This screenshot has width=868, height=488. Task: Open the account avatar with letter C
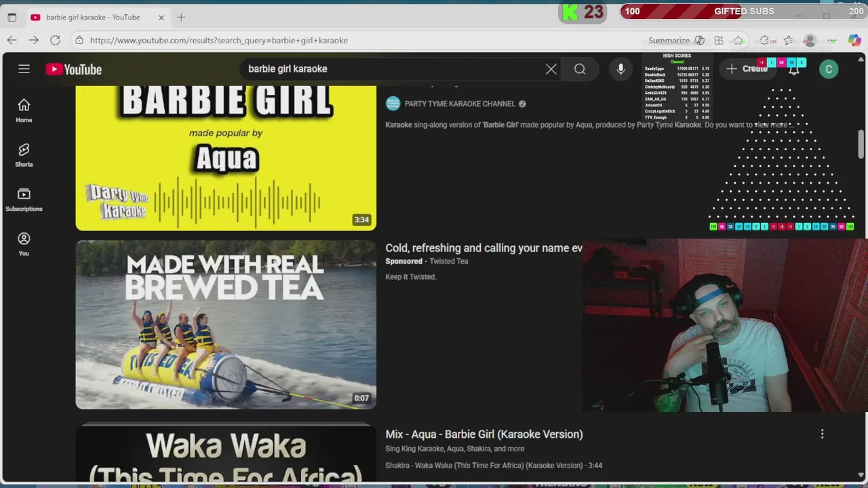[829, 69]
